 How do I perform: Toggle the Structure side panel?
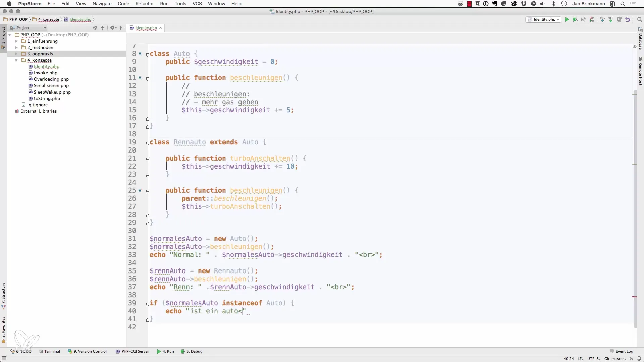4,296
